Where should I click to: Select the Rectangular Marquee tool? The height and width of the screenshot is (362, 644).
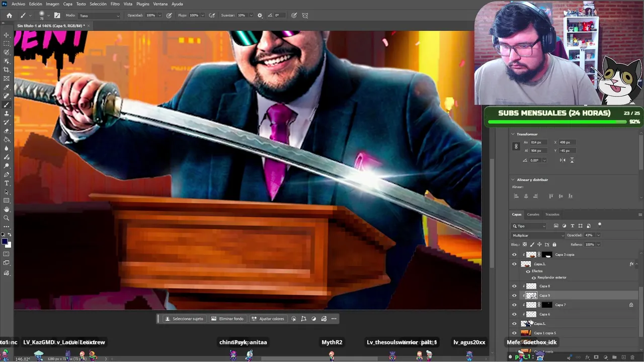7,44
